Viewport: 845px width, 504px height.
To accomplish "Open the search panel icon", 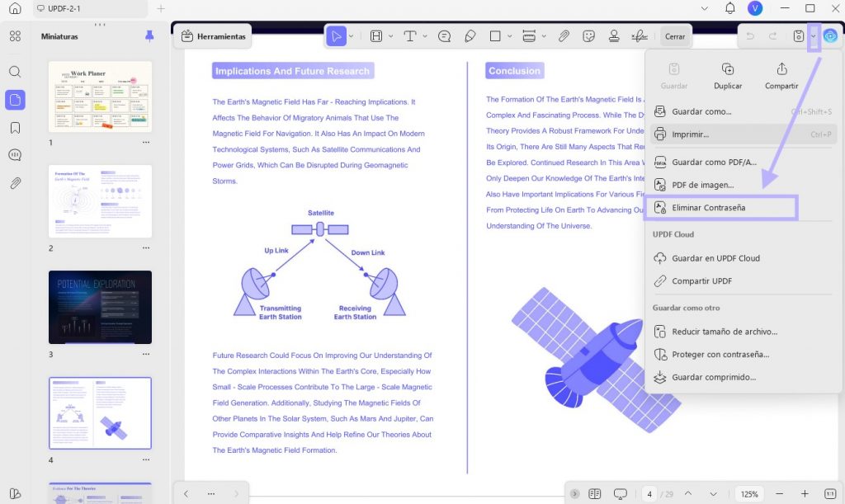I will click(x=15, y=72).
